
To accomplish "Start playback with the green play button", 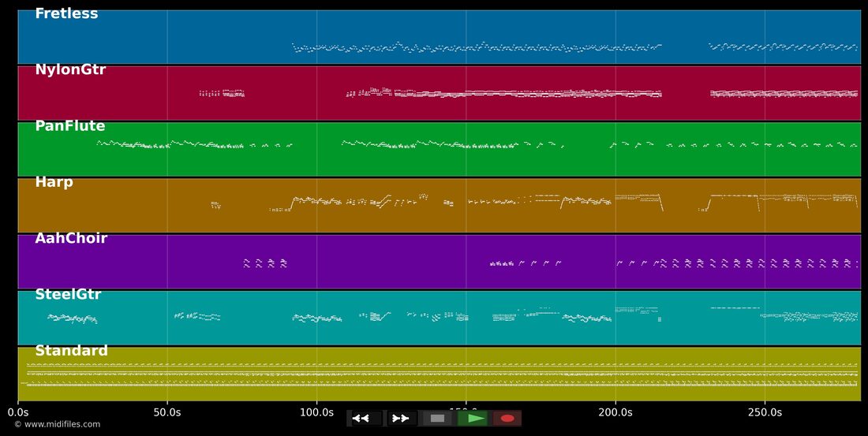I will [x=473, y=419].
